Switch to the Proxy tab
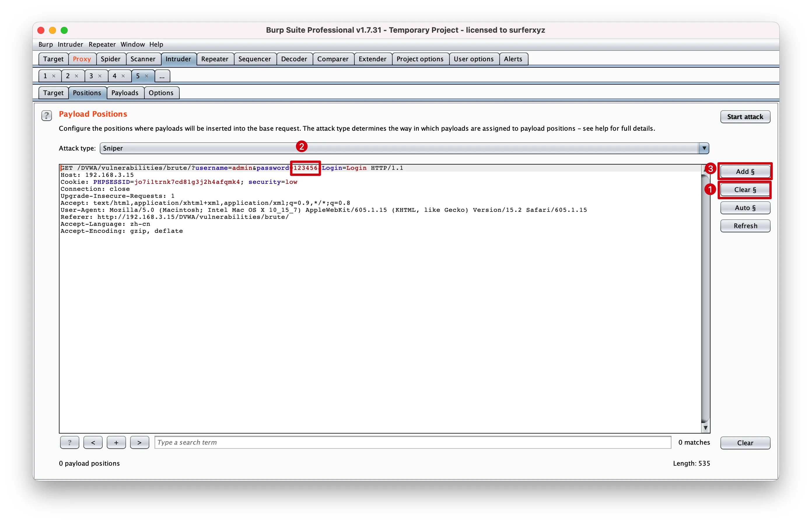Screen dimensions: 812x524 coord(82,59)
